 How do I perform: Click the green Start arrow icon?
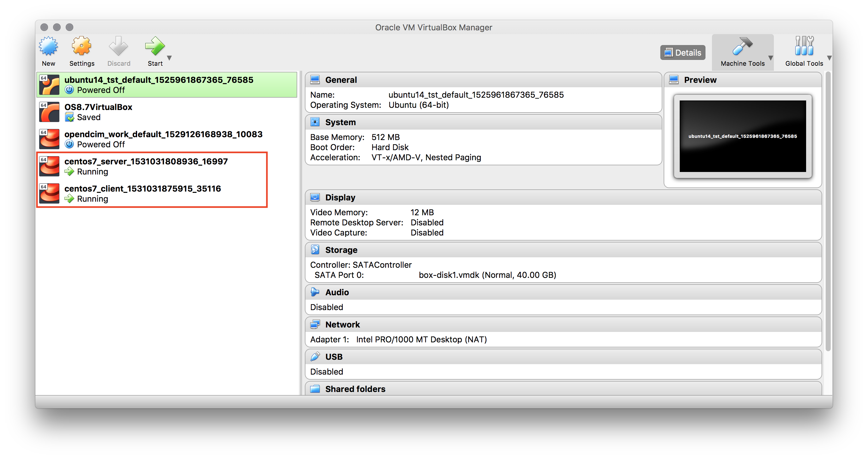[x=155, y=46]
